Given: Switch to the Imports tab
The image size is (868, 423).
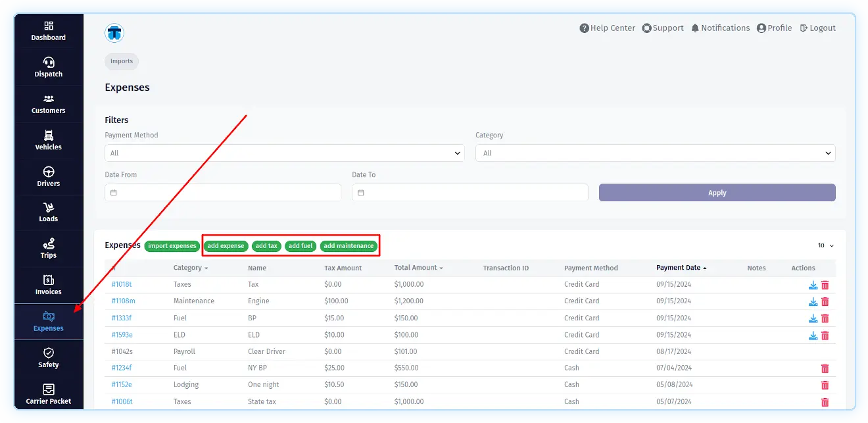Looking at the screenshot, I should click(x=122, y=61).
